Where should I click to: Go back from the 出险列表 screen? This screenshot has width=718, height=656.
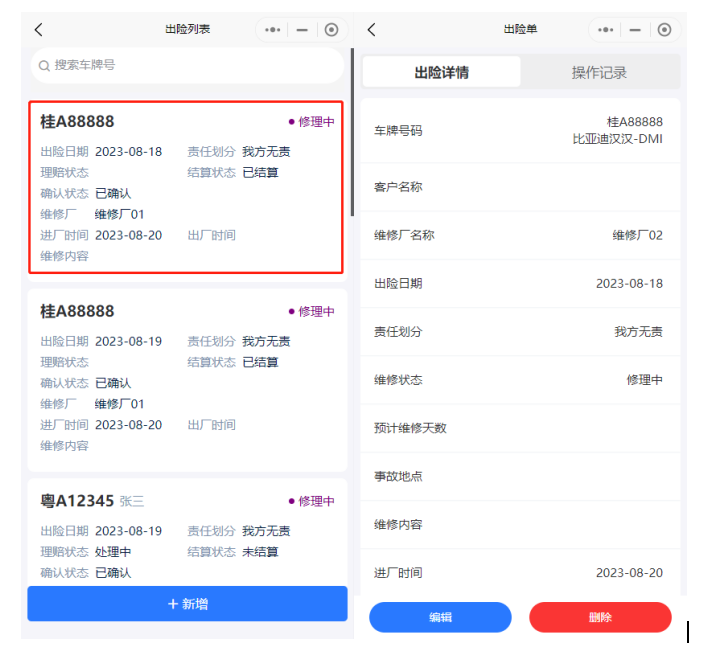(x=39, y=30)
